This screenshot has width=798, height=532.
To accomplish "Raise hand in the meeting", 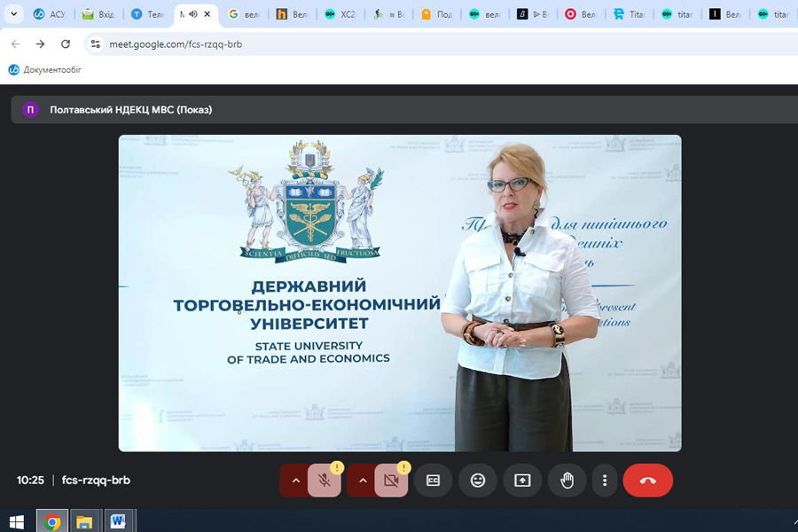I will (x=567, y=480).
